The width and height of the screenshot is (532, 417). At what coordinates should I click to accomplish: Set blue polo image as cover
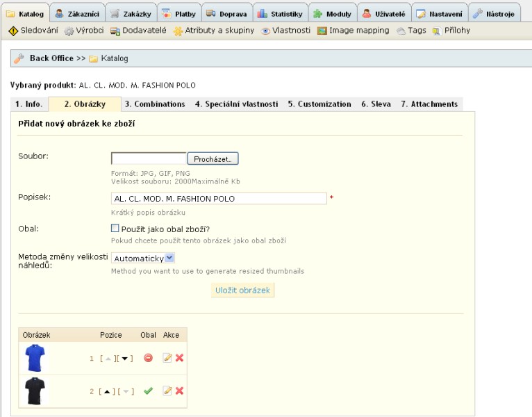pos(148,358)
